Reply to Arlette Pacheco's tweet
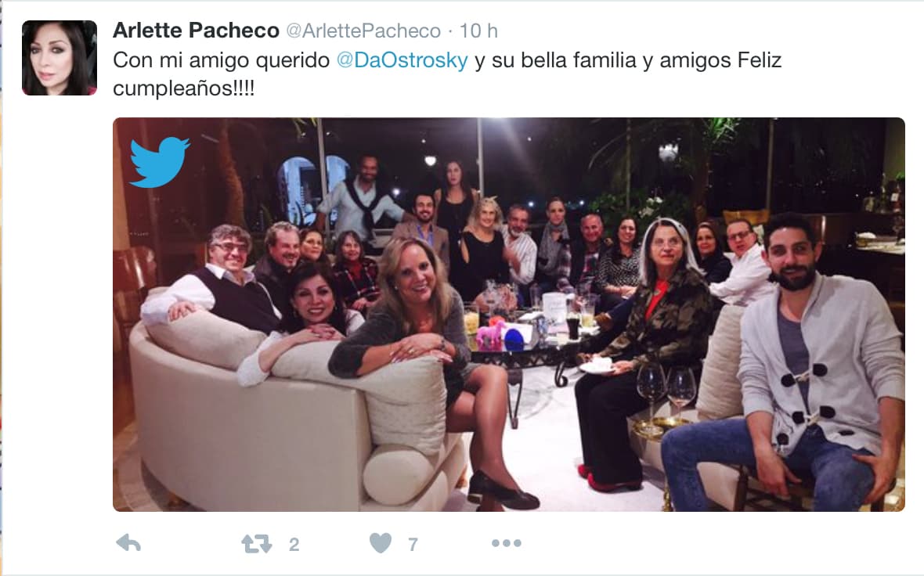924x576 pixels. click(x=128, y=543)
